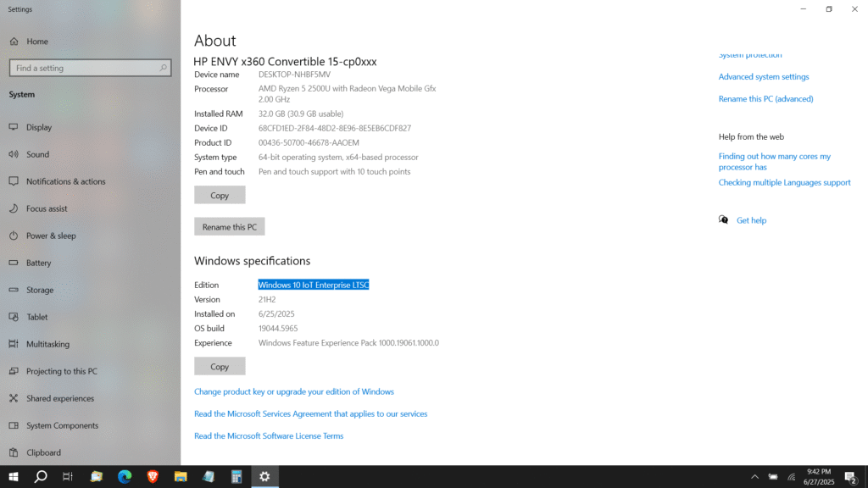
Task: Launch Microsoft Edge from taskbar
Action: 125,476
